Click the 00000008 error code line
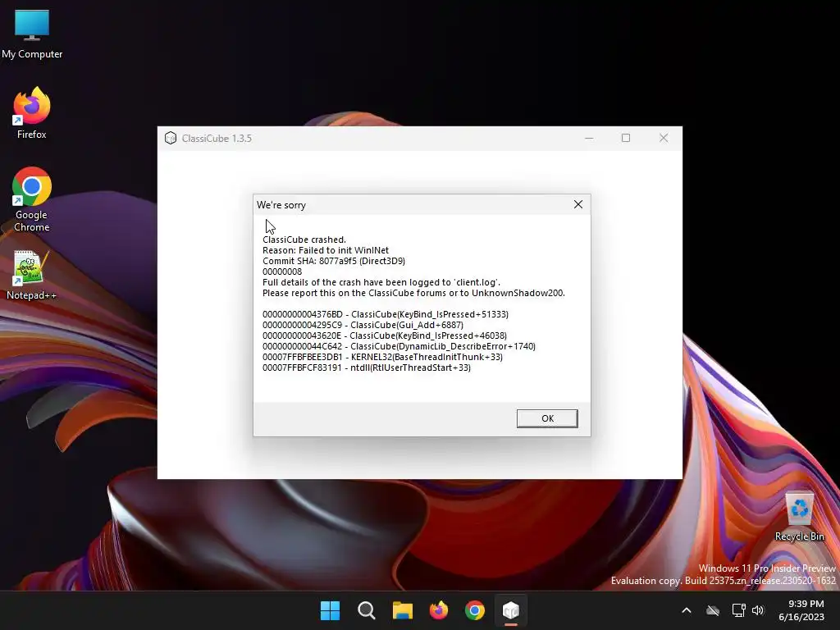This screenshot has height=630, width=840. point(282,272)
